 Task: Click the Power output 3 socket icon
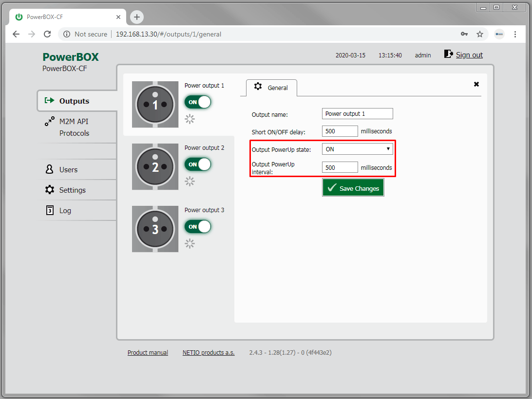coord(155,229)
